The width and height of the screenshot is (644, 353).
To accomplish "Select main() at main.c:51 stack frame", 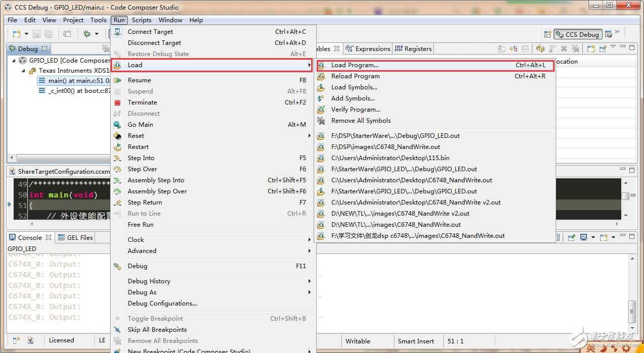I will click(74, 81).
